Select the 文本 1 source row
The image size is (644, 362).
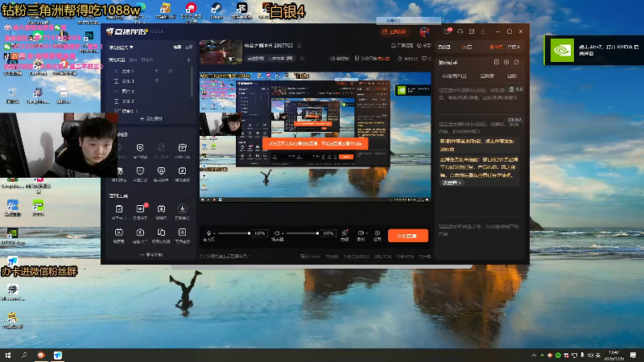pyautogui.click(x=150, y=71)
